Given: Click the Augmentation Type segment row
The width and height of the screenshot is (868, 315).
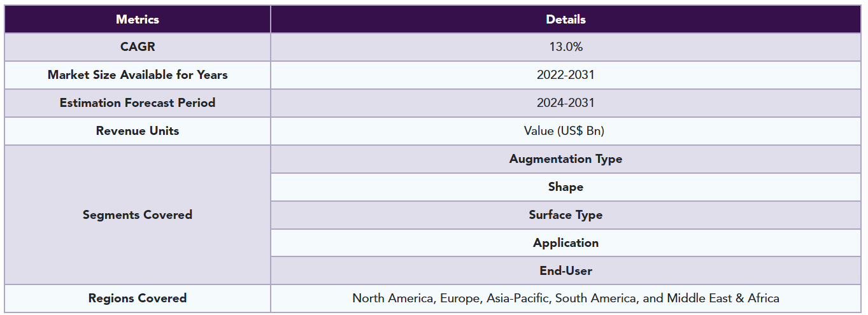Looking at the screenshot, I should click(x=566, y=159).
